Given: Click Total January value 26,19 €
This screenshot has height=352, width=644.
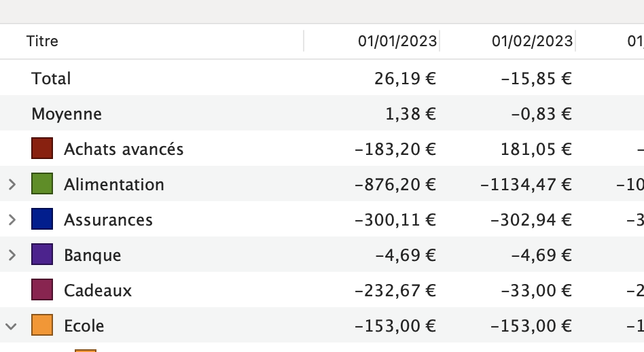Looking at the screenshot, I should click(x=405, y=78).
